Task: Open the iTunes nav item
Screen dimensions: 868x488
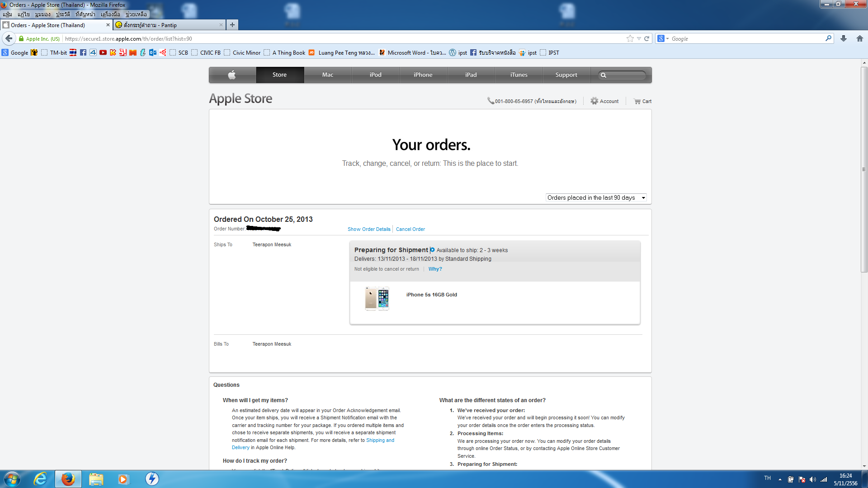Action: tap(519, 75)
